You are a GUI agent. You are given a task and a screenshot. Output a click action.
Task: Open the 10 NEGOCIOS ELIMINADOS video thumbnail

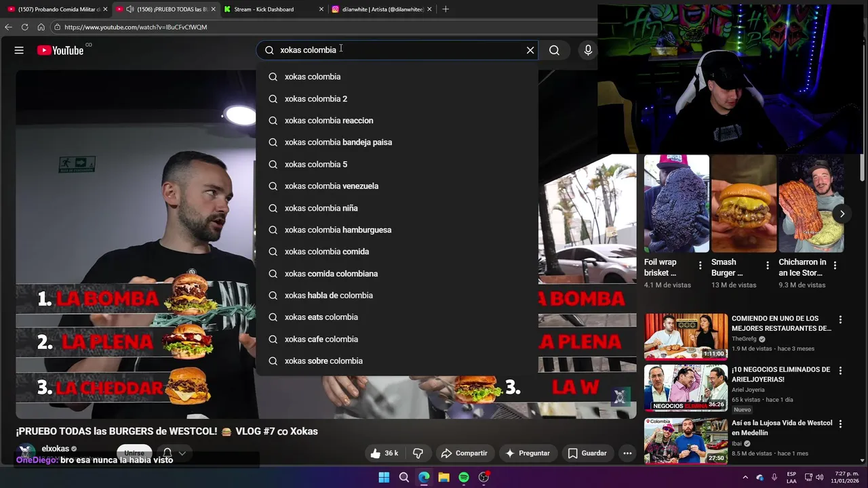coord(686,388)
